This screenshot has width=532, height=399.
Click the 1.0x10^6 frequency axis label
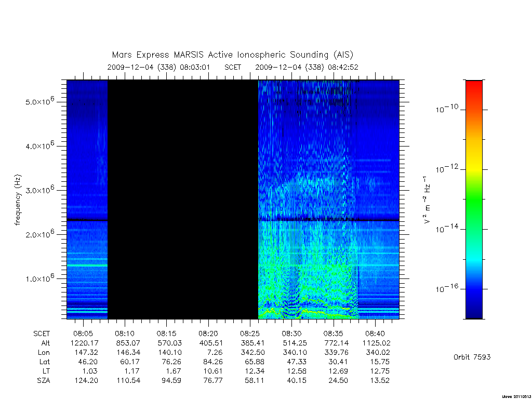(x=39, y=277)
